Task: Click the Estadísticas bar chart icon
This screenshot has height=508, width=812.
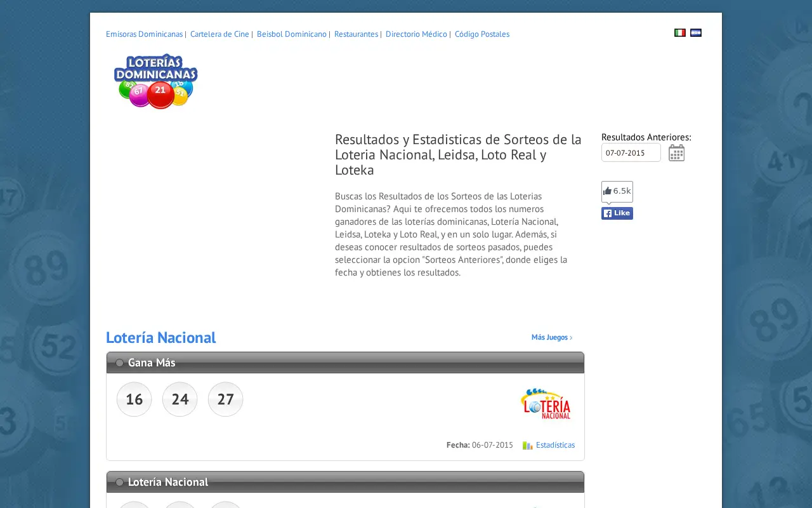Action: pos(528,445)
